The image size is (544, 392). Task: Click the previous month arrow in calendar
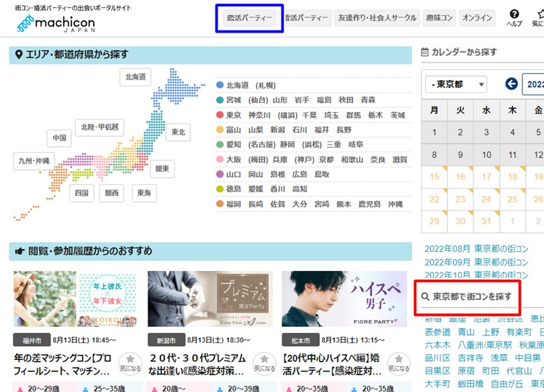coord(511,84)
